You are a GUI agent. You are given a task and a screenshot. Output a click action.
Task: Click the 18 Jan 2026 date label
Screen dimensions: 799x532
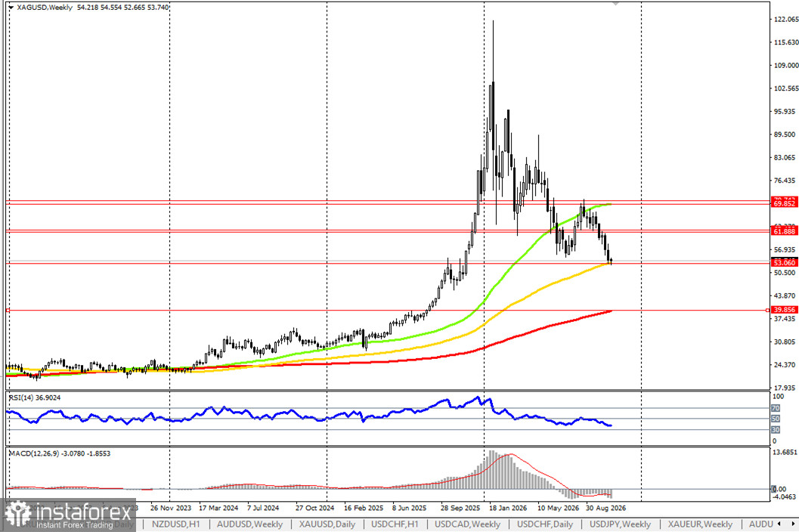(x=508, y=508)
